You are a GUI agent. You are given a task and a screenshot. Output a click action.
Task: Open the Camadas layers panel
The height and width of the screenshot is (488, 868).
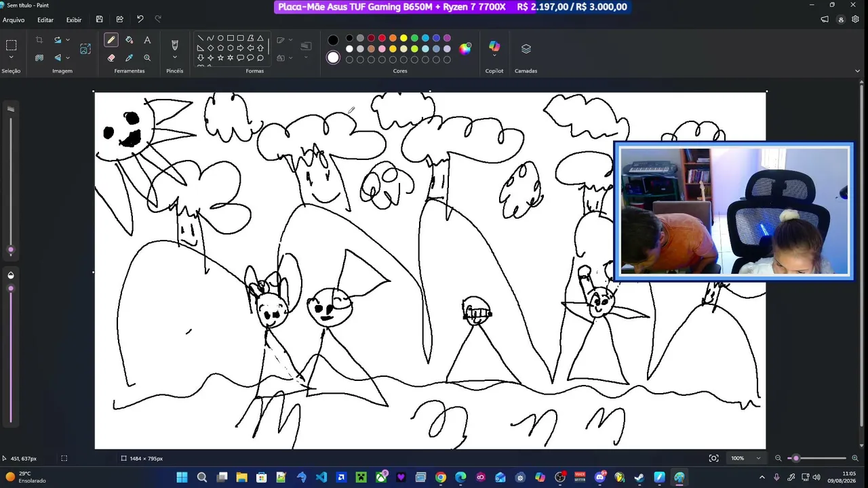(x=526, y=49)
